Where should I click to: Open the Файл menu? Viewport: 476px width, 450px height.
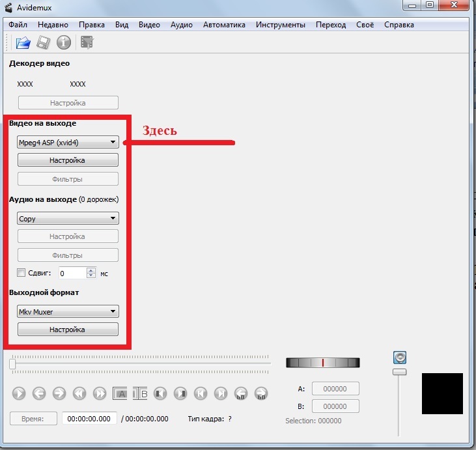point(18,25)
